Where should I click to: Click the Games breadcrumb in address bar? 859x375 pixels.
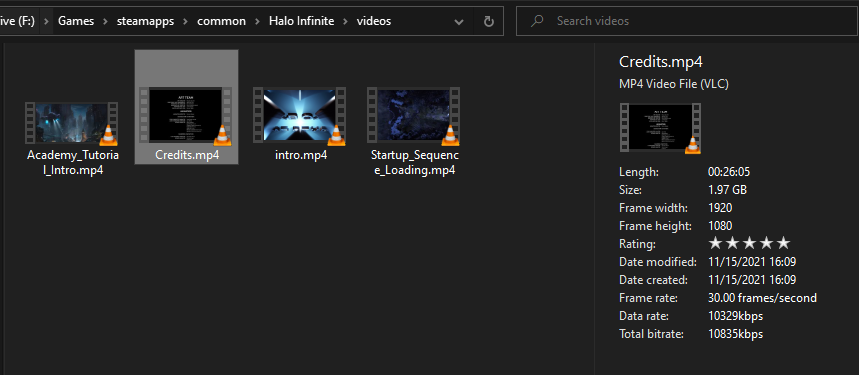click(x=76, y=21)
